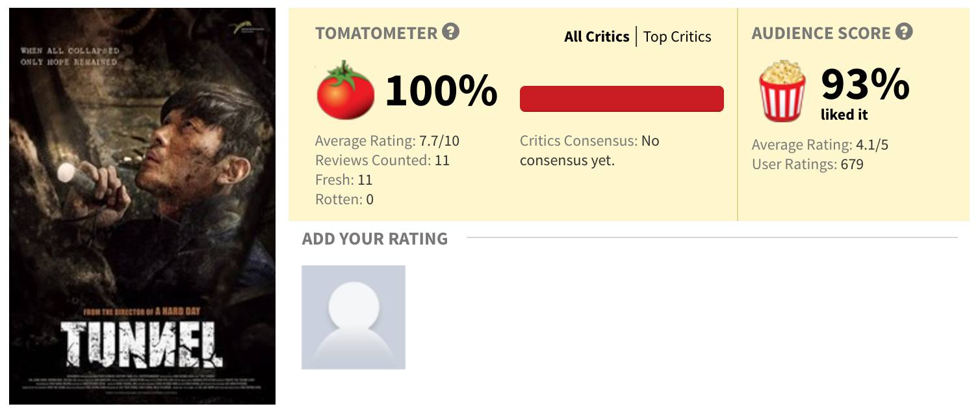Click the 93% audience score

coord(865,85)
